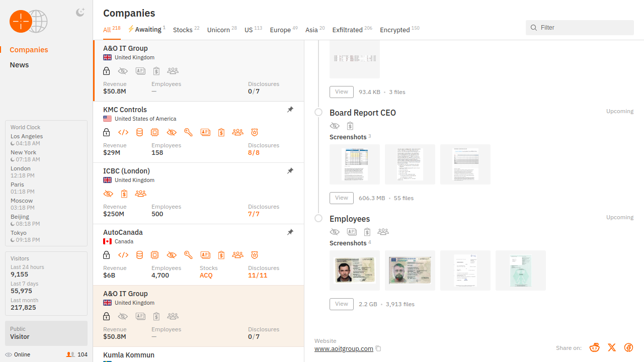Toggle dark mode with the moon icon
644x362 pixels.
(x=80, y=13)
